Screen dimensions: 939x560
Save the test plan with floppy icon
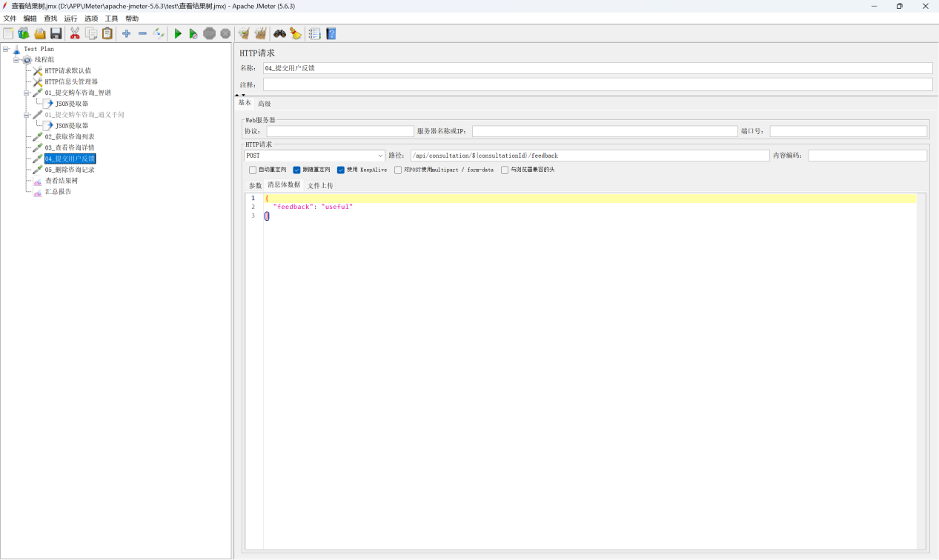click(56, 33)
